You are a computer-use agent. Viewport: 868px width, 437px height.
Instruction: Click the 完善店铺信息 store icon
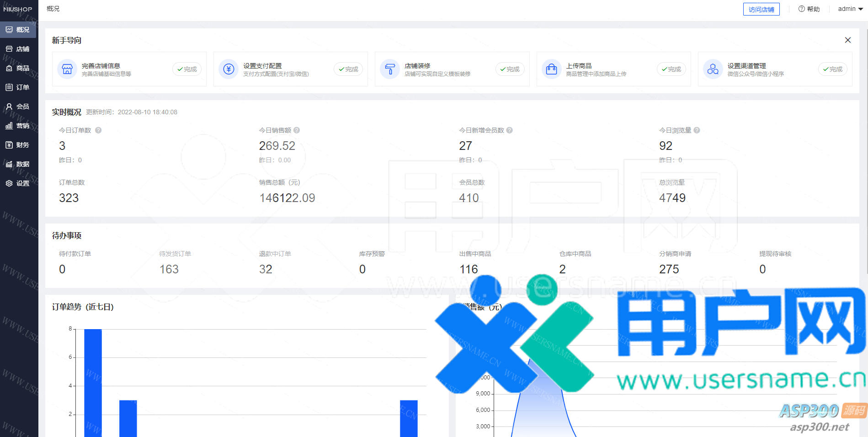pyautogui.click(x=67, y=69)
